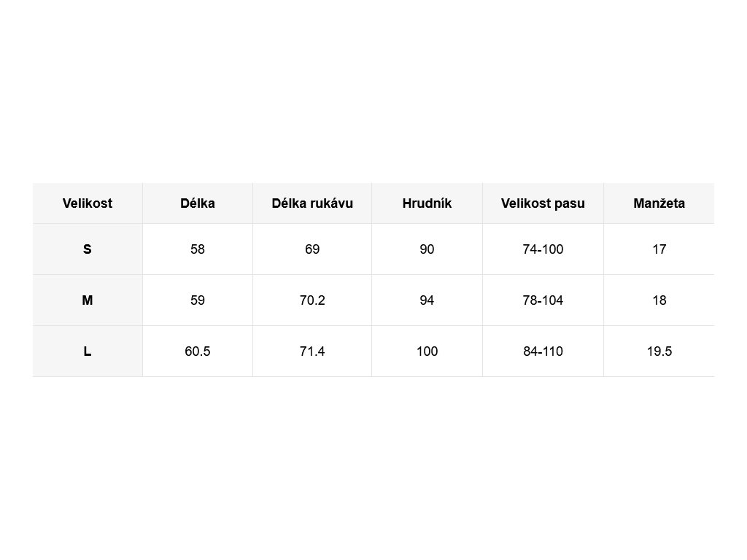Select waist range 74-100 cell
The width and height of the screenshot is (747, 560).
point(543,249)
